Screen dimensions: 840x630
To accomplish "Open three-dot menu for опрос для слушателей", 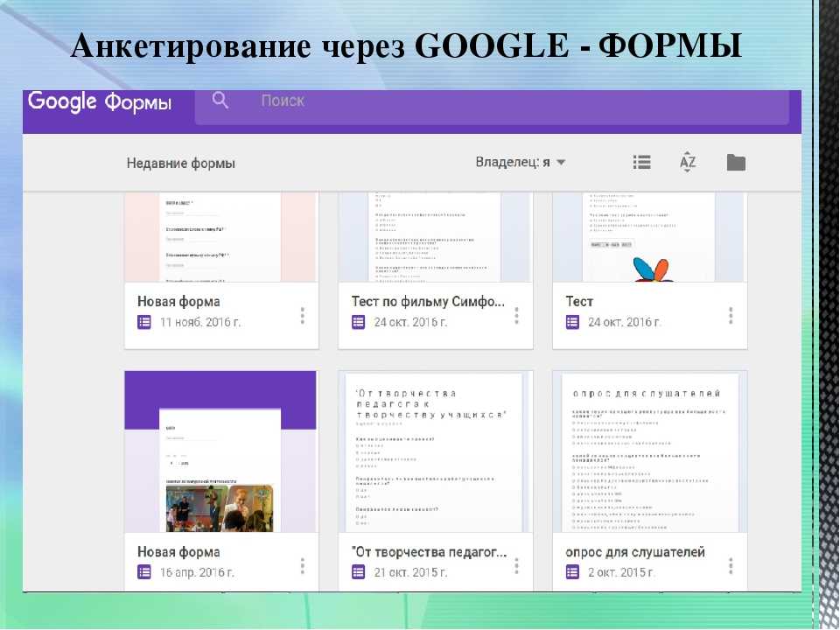I will [x=730, y=566].
